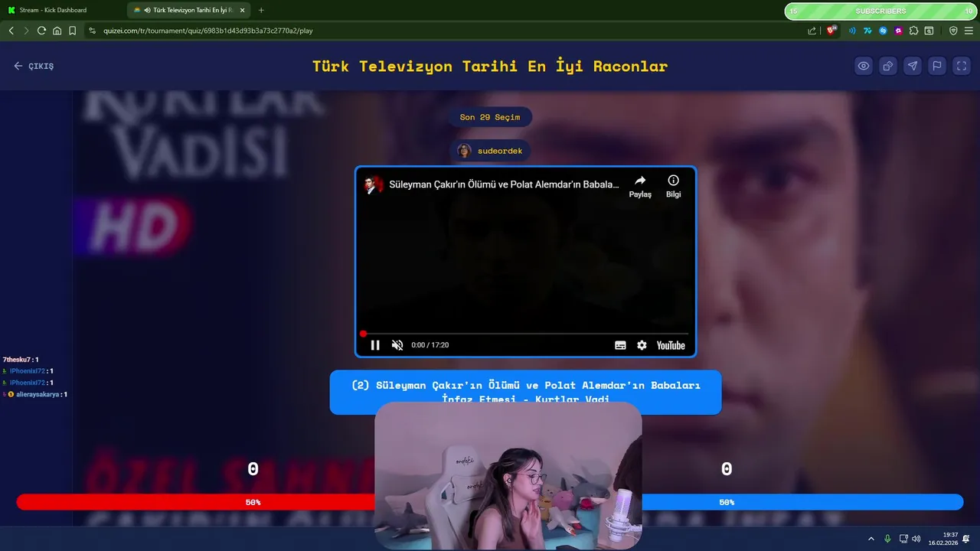Click the red 50% vote bar

click(x=196, y=502)
